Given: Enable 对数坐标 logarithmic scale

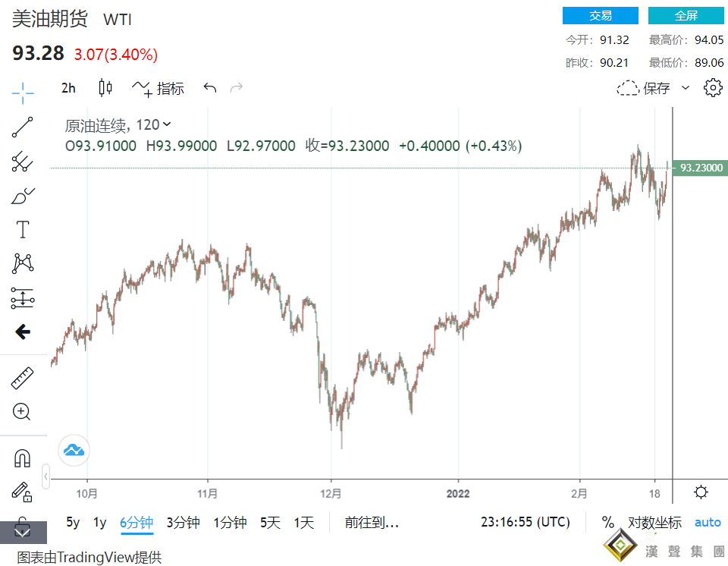Looking at the screenshot, I should click(x=654, y=522).
